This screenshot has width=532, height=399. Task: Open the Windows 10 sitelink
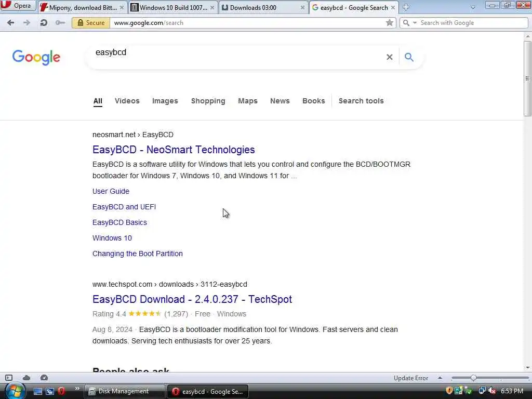pyautogui.click(x=112, y=238)
